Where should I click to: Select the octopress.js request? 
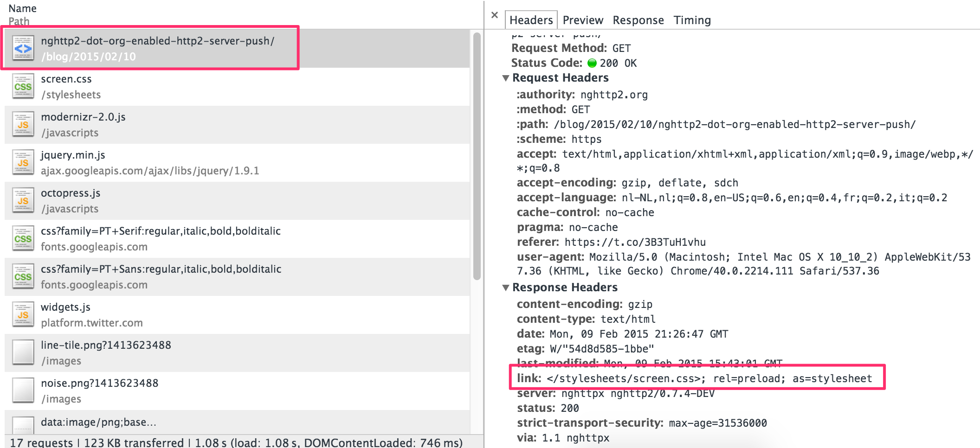[x=237, y=201]
